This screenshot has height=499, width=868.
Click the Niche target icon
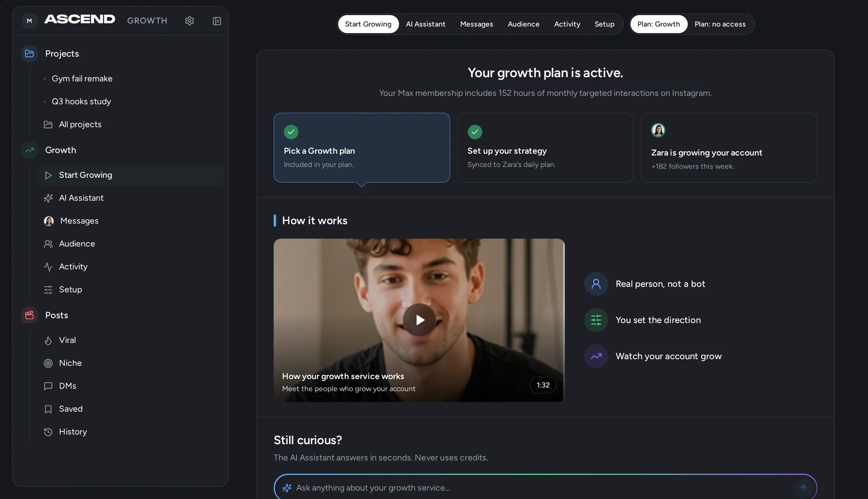[x=48, y=363]
